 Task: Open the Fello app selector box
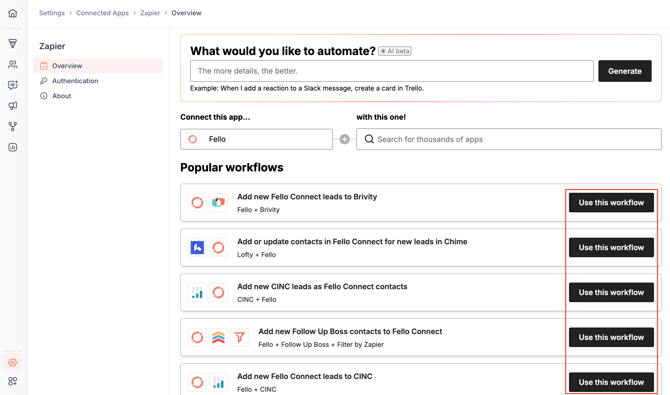[x=256, y=139]
